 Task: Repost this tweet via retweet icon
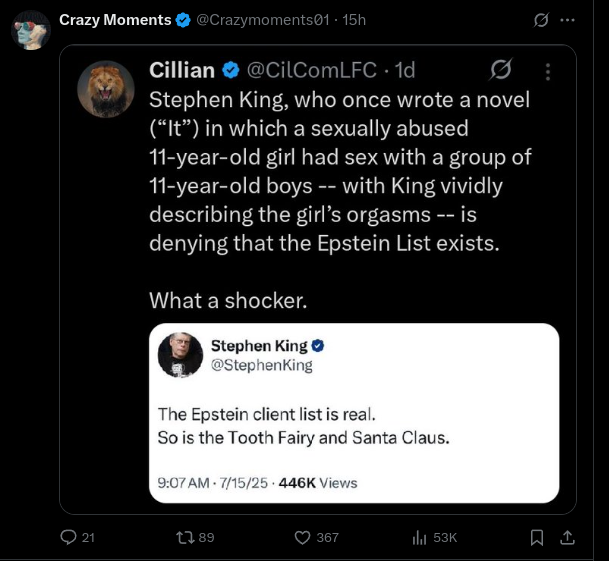(182, 538)
